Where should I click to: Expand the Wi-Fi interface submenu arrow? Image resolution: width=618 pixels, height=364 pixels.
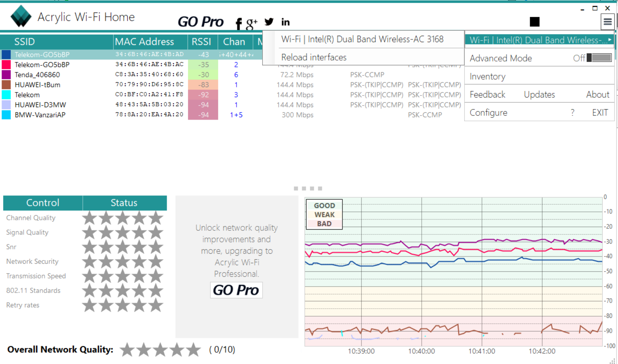click(x=610, y=40)
